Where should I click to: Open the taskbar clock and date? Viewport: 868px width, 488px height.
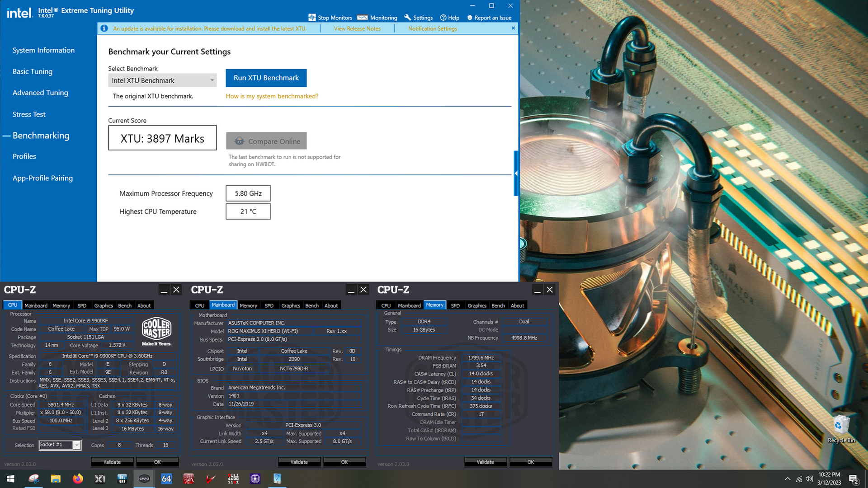tap(829, 479)
